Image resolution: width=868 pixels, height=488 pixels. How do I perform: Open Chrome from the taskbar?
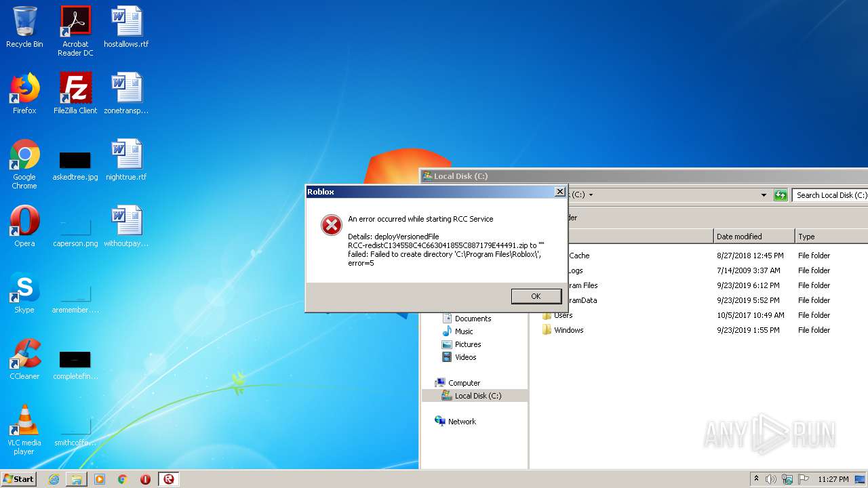(x=123, y=479)
